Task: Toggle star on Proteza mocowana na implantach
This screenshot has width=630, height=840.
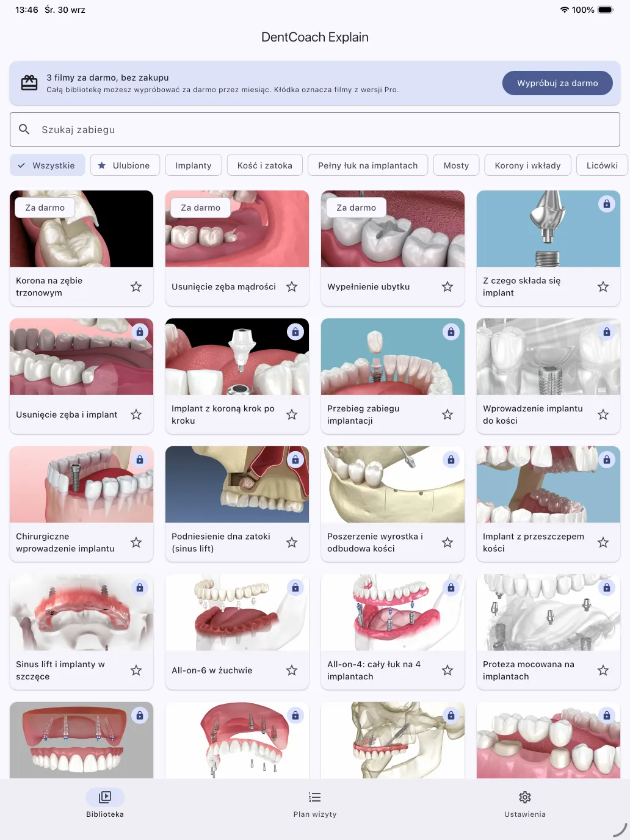Action: [x=603, y=670]
